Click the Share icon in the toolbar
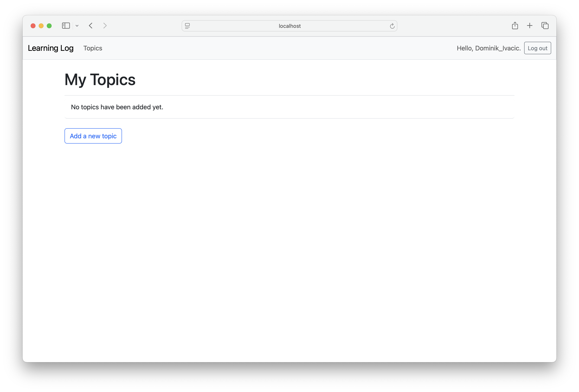Viewport: 579px width, 392px height. 515,25
